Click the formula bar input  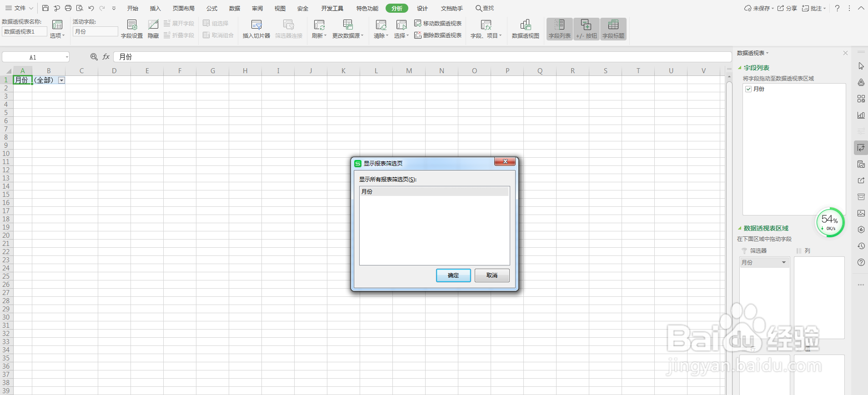pyautogui.click(x=422, y=57)
